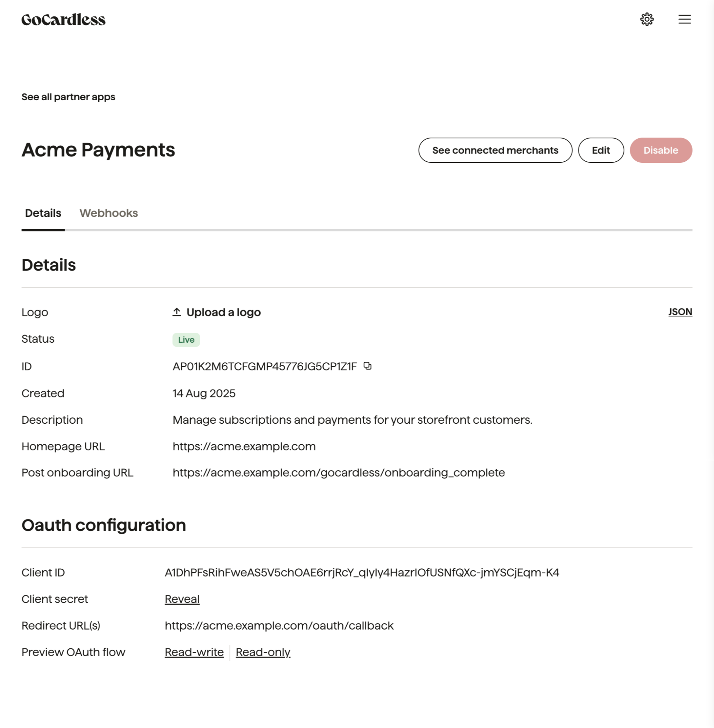Viewport: 714px width, 728px height.
Task: Go back to See all partner apps
Action: 68,97
